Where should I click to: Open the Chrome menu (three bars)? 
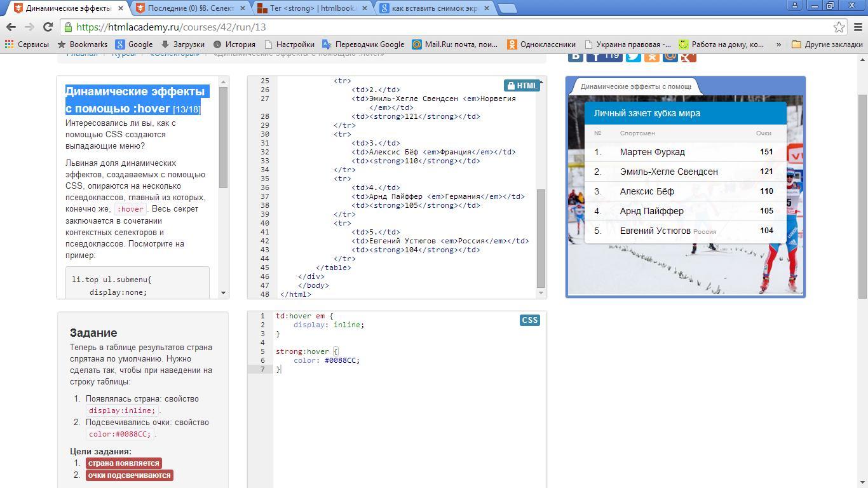click(858, 27)
